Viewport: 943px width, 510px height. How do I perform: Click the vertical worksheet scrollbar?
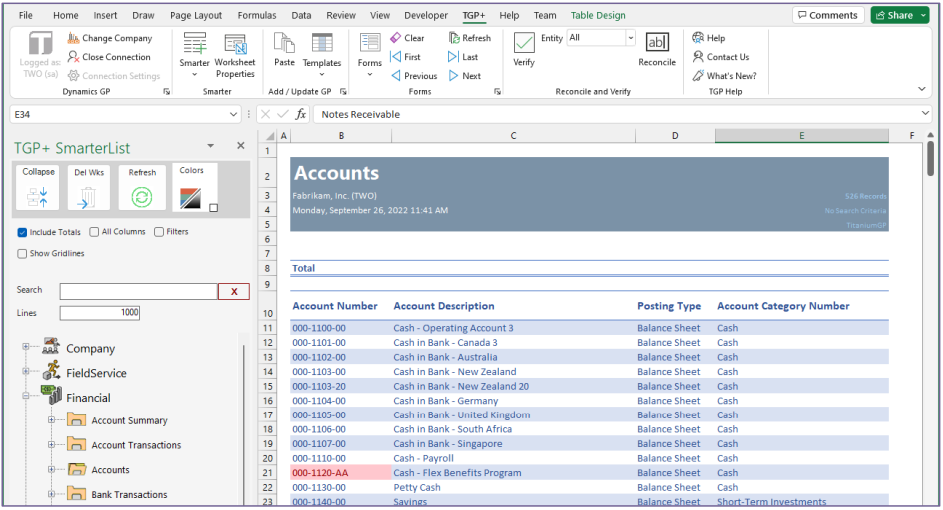(x=931, y=159)
